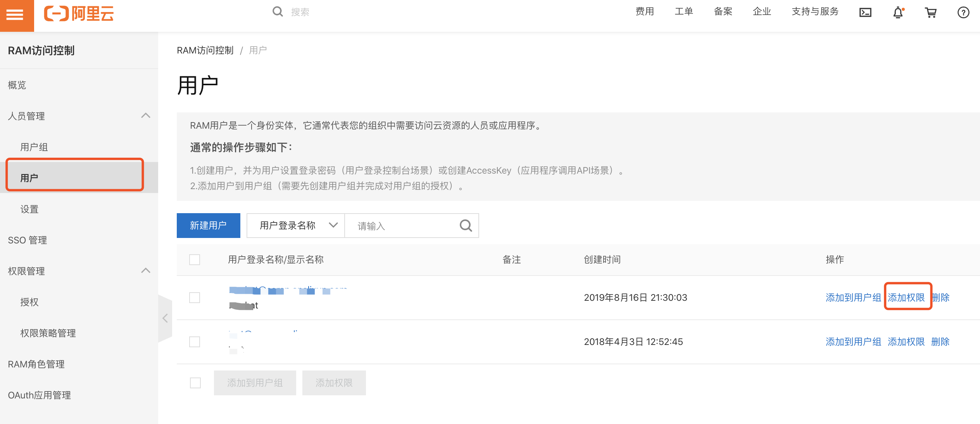Click the RAM访问控制 sidebar title
The width and height of the screenshot is (980, 424).
41,50
